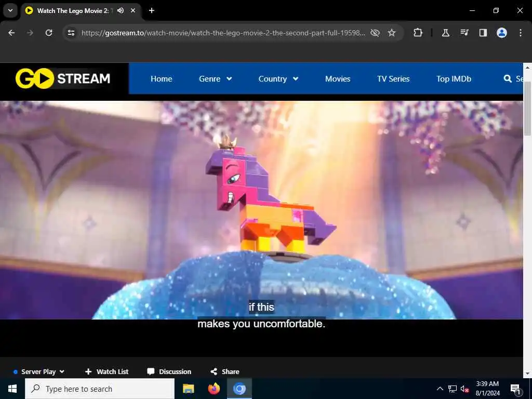Click the site search magnifier icon
532x399 pixels.
click(508, 79)
